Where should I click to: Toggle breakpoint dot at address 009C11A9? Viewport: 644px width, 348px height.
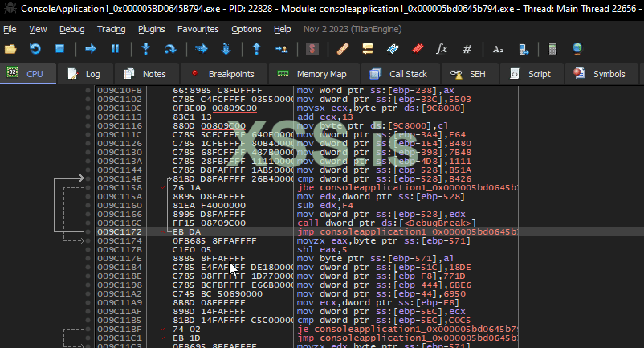coord(88,302)
